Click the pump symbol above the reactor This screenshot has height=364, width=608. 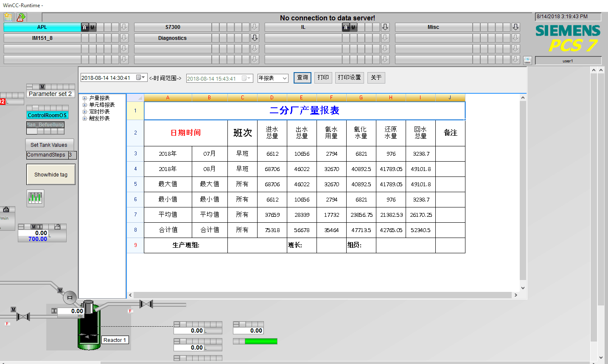pyautogui.click(x=70, y=298)
